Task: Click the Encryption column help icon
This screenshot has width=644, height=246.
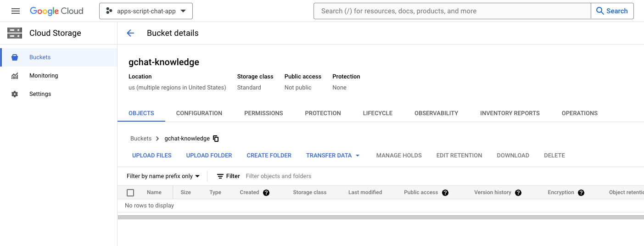Action: [x=581, y=193]
